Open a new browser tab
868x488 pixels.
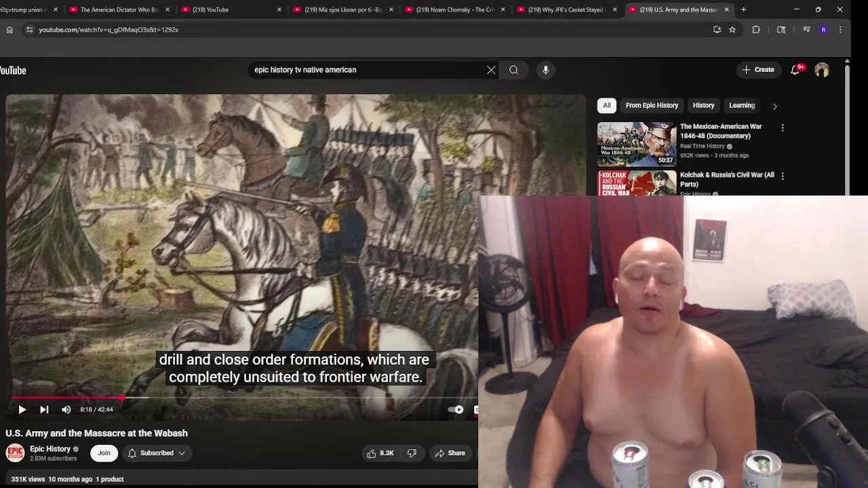point(743,9)
